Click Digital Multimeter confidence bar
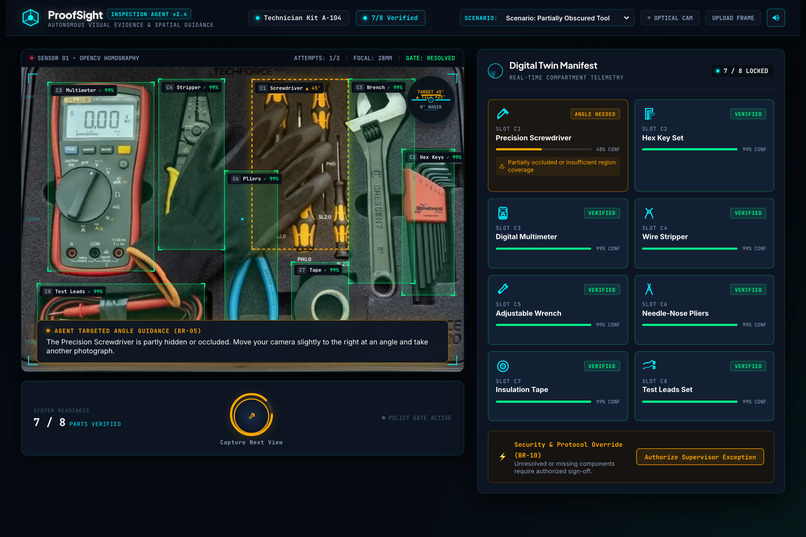806x537 pixels. (543, 248)
